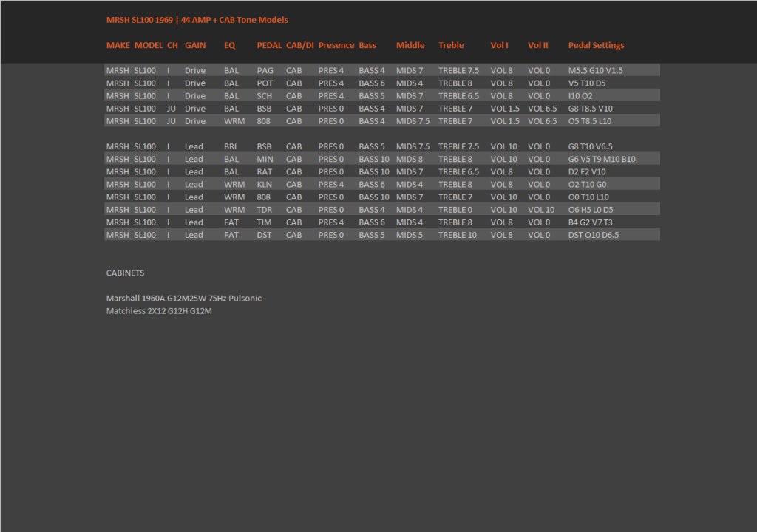Click 'VOL 10' in the Vol II column

pos(540,210)
